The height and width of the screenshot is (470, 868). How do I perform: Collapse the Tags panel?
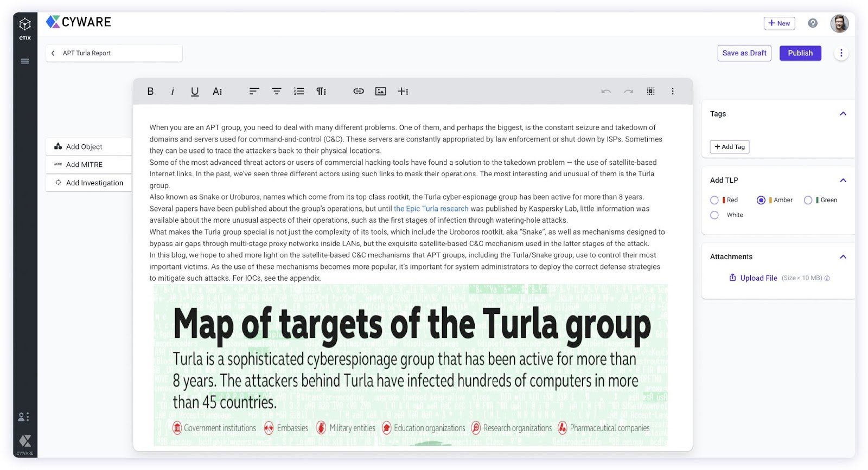pyautogui.click(x=843, y=114)
